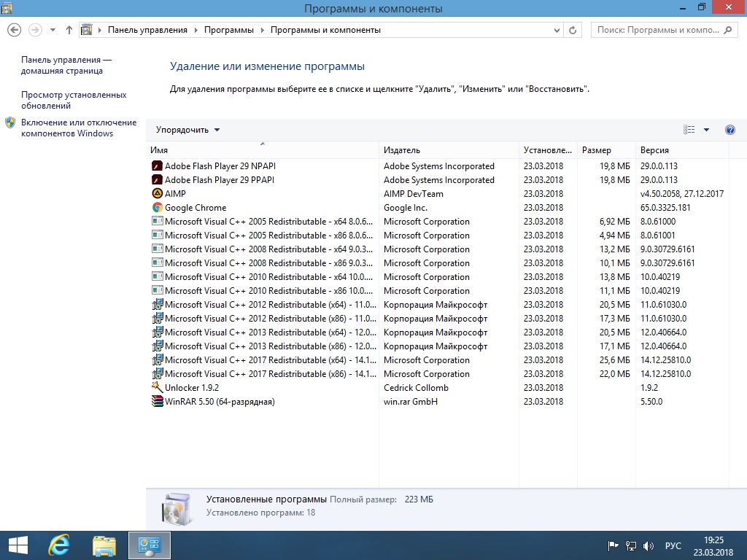Screen dimensions: 747x560
Task: Click the Control Panel taskbar button
Action: pos(149,545)
